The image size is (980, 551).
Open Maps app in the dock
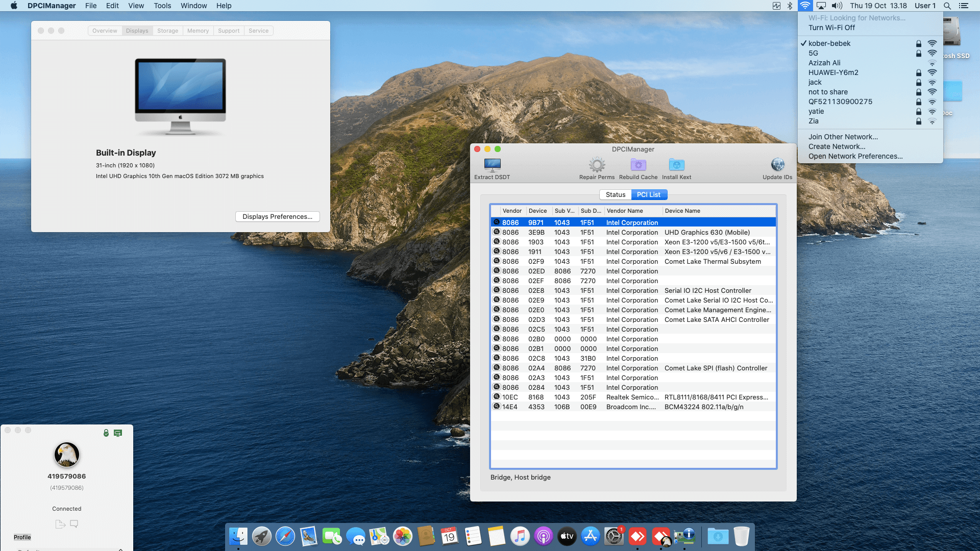pyautogui.click(x=379, y=536)
